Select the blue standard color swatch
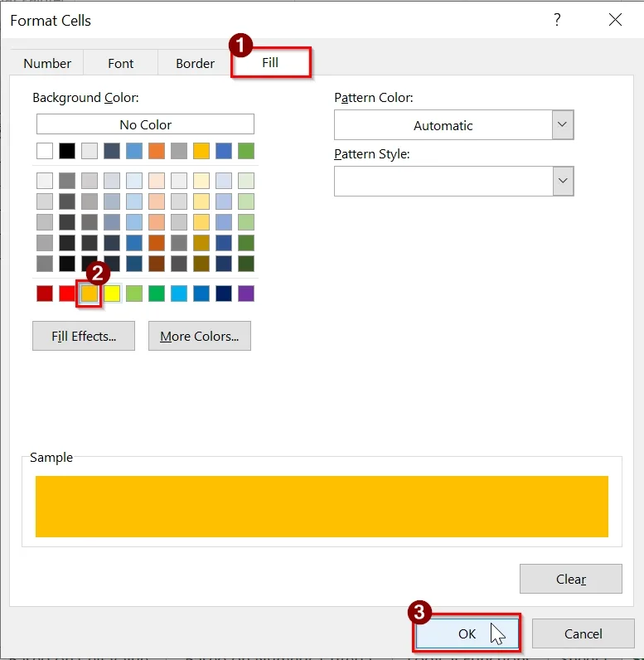This screenshot has height=660, width=644. [x=201, y=294]
